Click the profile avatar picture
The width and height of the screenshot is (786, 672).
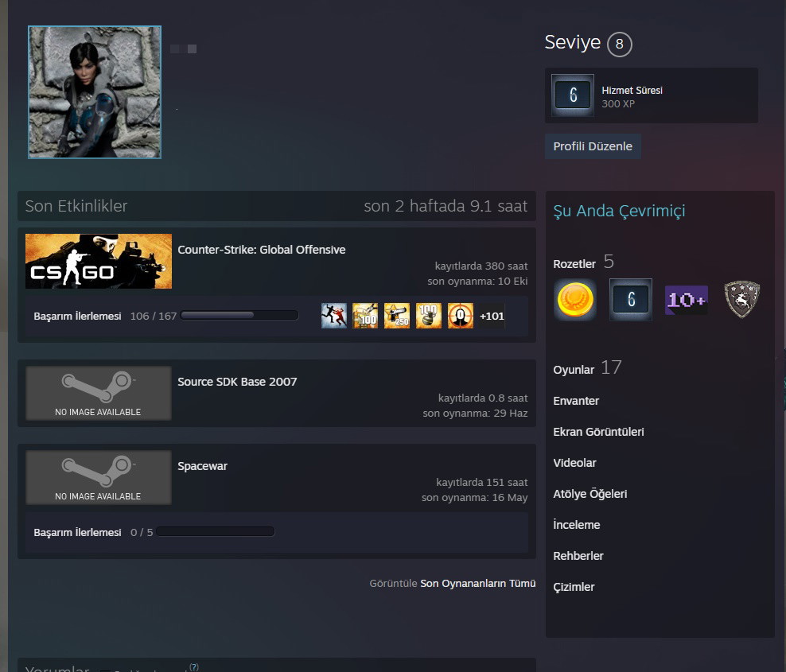coord(95,92)
